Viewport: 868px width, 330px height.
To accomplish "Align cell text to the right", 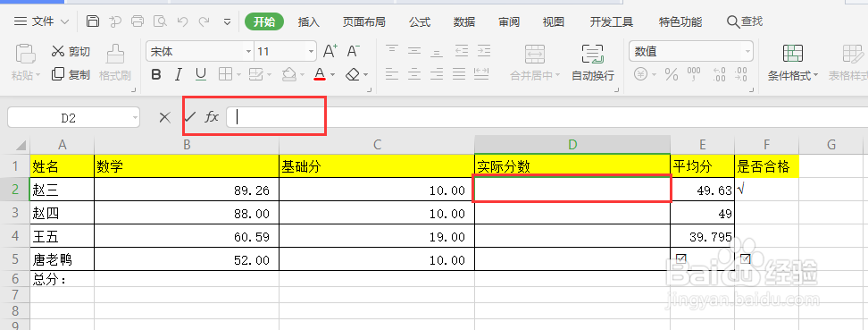I will [437, 73].
